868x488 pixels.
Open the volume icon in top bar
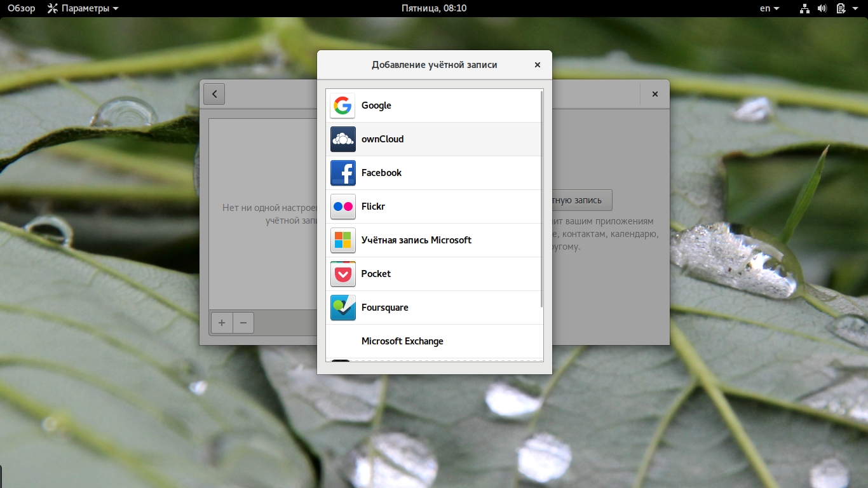(x=822, y=8)
